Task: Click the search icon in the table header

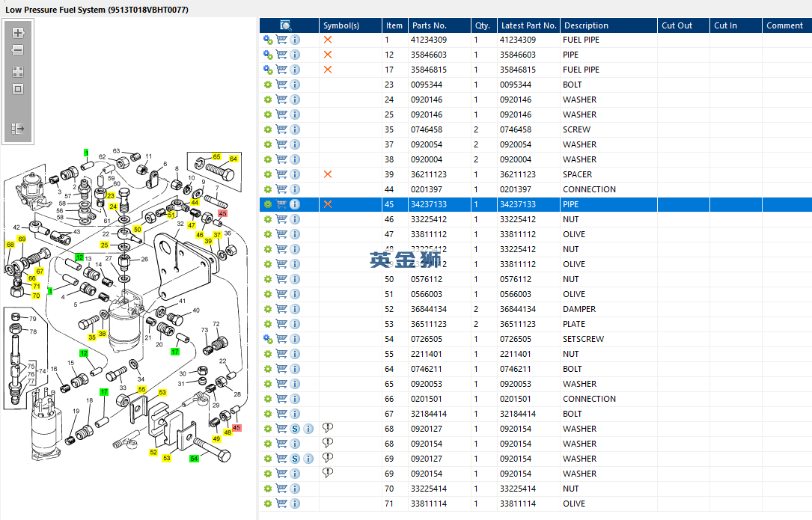Action: (x=285, y=25)
